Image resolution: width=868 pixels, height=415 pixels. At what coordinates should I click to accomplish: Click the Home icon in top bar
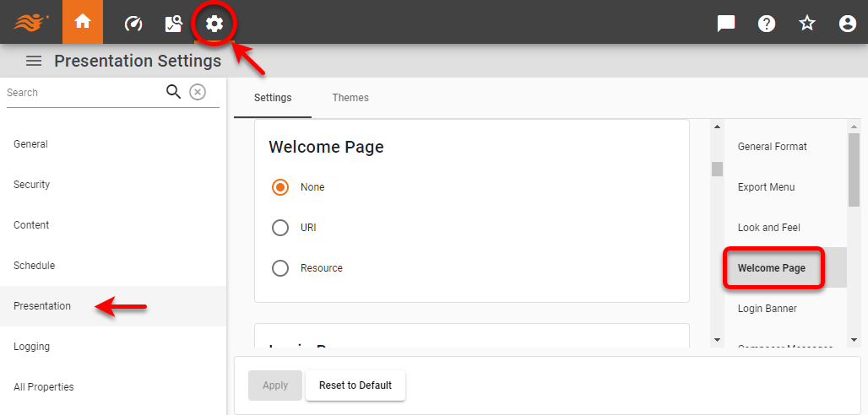coord(83,23)
